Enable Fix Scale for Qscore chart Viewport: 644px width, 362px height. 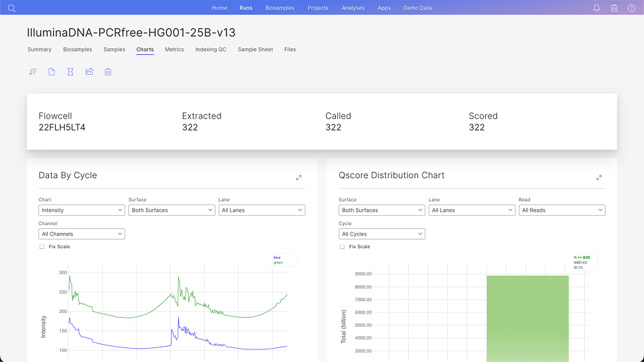(x=342, y=247)
